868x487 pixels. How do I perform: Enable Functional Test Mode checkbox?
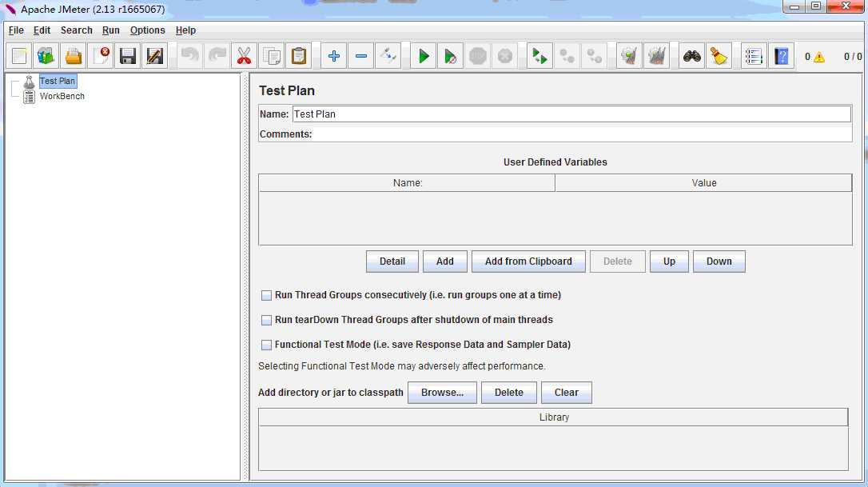pos(266,345)
